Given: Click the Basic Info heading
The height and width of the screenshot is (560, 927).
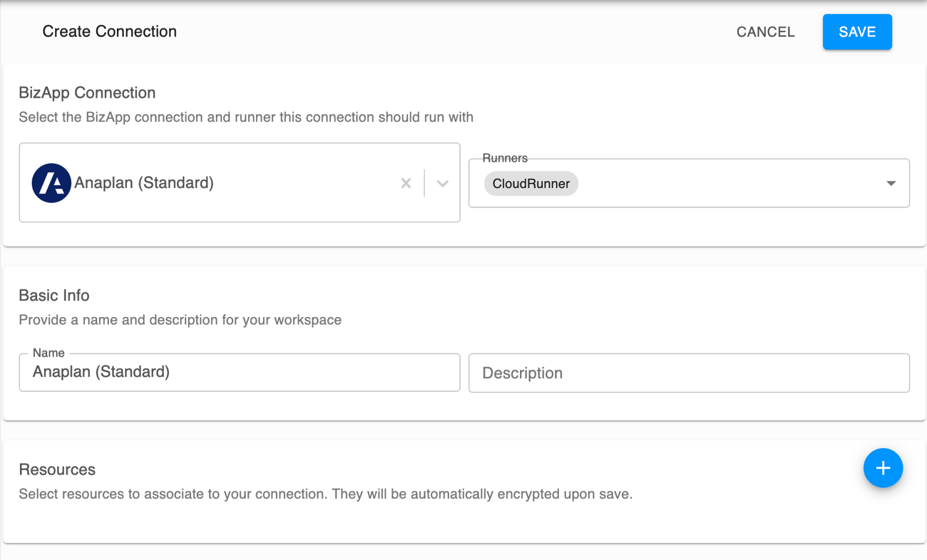Looking at the screenshot, I should [54, 296].
